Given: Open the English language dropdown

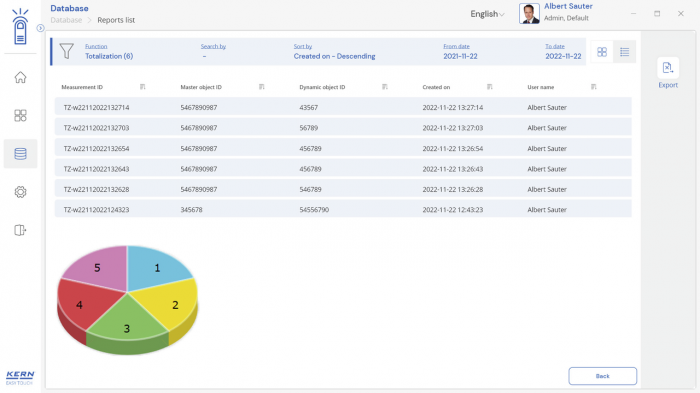Looking at the screenshot, I should tap(487, 14).
